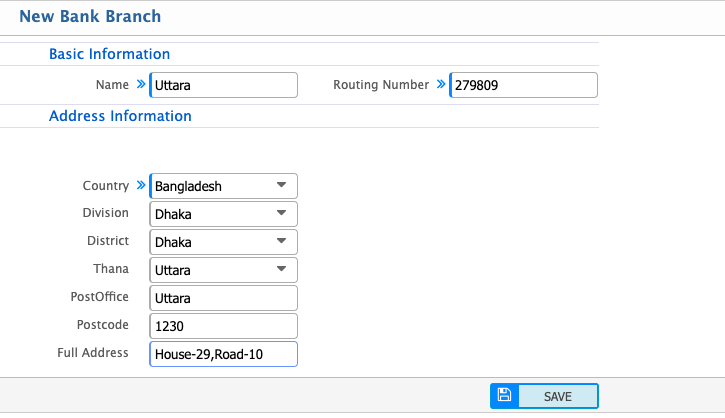
Task: Focus the Name input field
Action: click(224, 86)
